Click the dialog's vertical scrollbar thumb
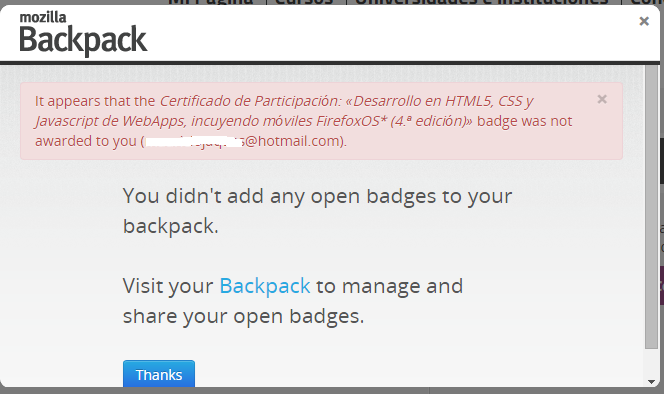 [x=651, y=208]
